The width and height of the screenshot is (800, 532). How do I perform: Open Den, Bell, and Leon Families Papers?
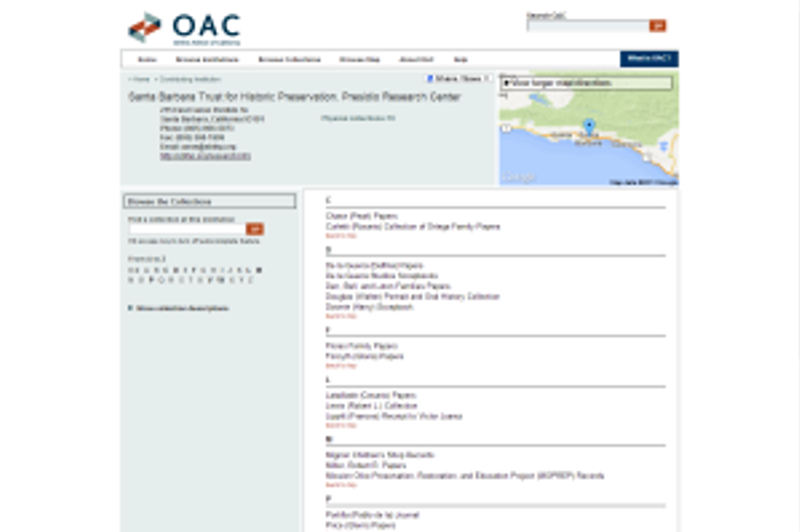(x=388, y=286)
